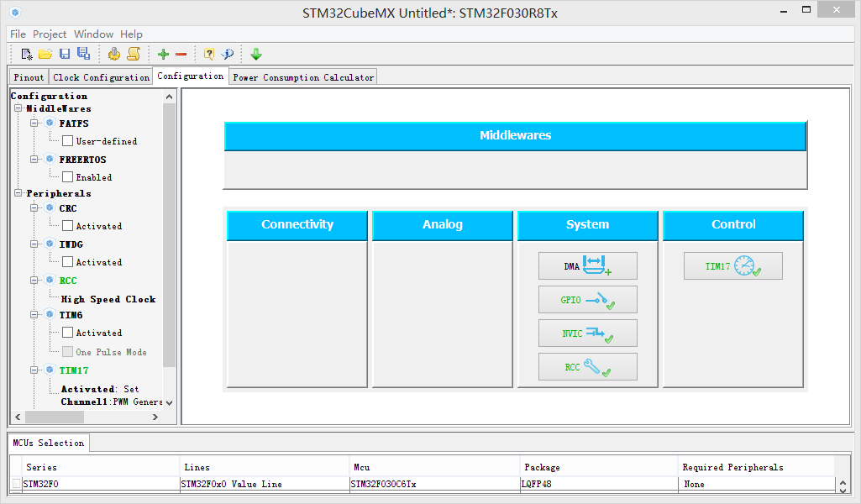Switch to the Pinout tab
Screen dimensions: 861x504
tap(29, 77)
